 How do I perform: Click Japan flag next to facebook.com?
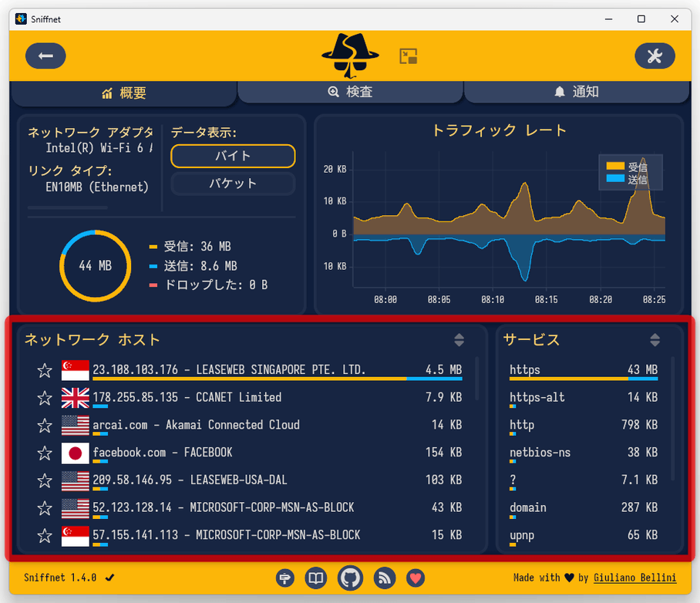pyautogui.click(x=75, y=453)
